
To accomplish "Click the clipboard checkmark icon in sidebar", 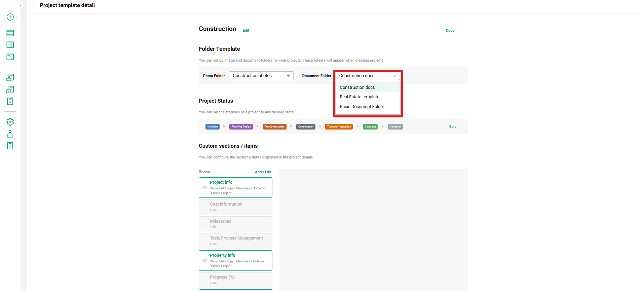I will click(x=10, y=146).
